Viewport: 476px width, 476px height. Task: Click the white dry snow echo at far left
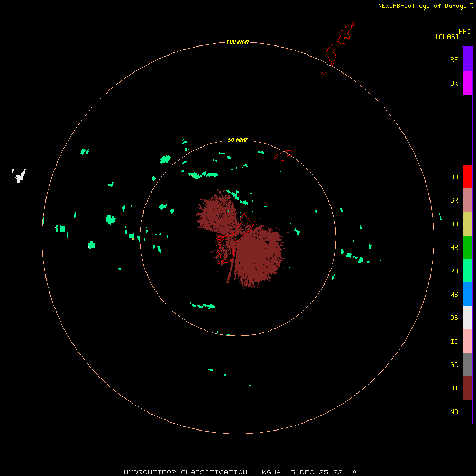tap(20, 176)
